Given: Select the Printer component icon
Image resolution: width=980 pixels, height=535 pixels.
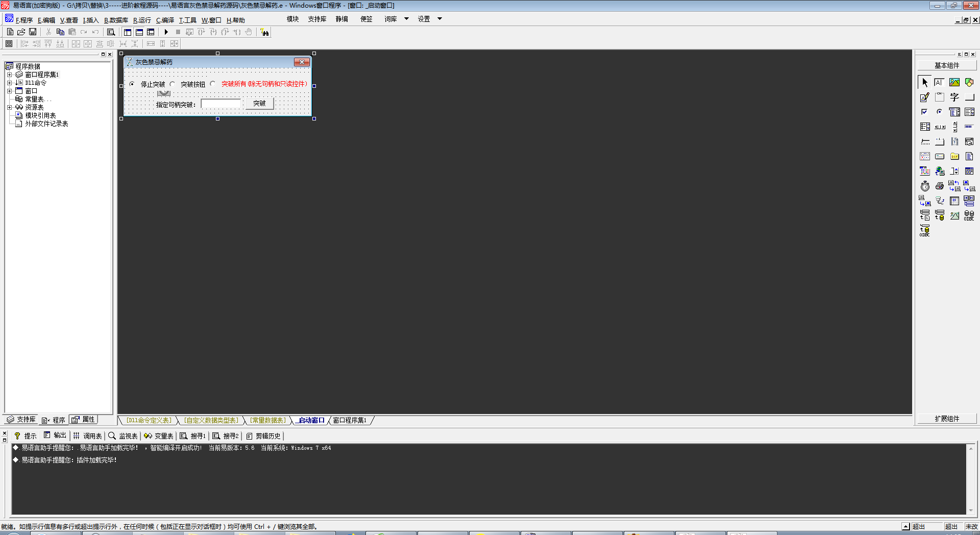Looking at the screenshot, I should pyautogui.click(x=940, y=186).
